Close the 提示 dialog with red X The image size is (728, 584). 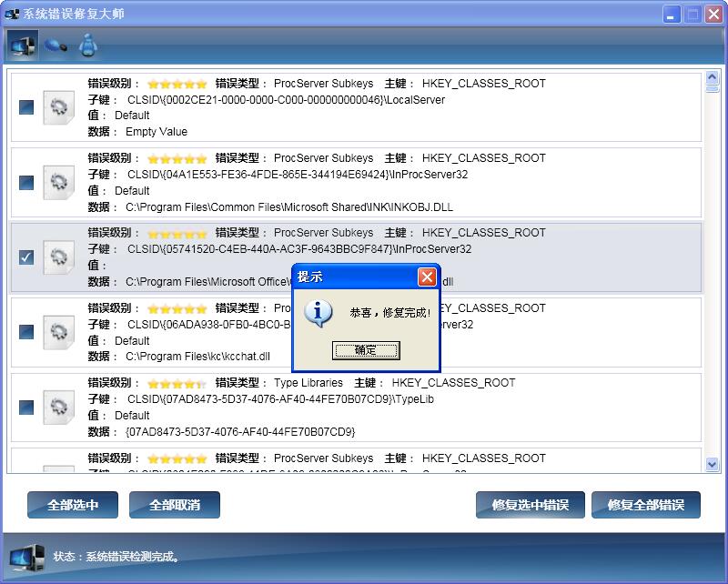coord(427,277)
